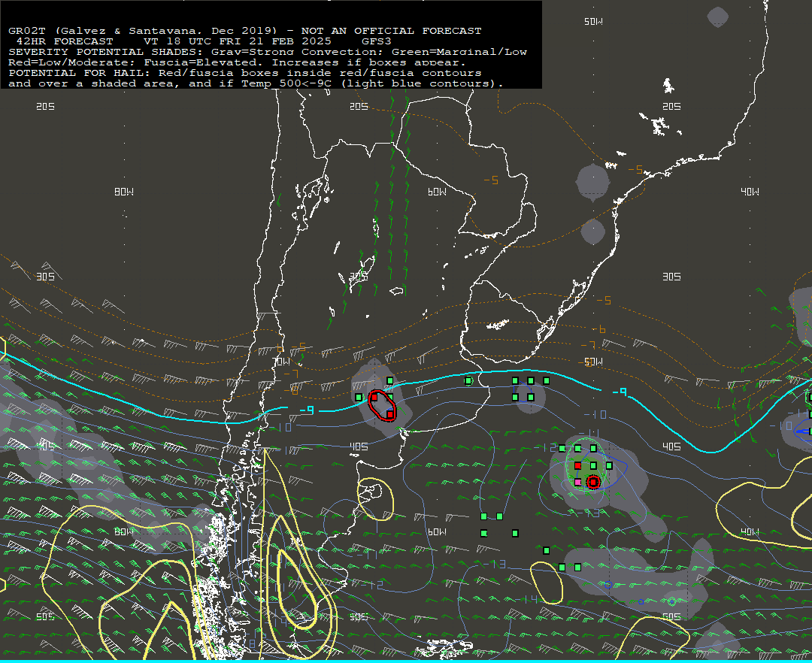Click the '70W' longitude label
Viewport: 812px width, 663px height.
coord(282,362)
